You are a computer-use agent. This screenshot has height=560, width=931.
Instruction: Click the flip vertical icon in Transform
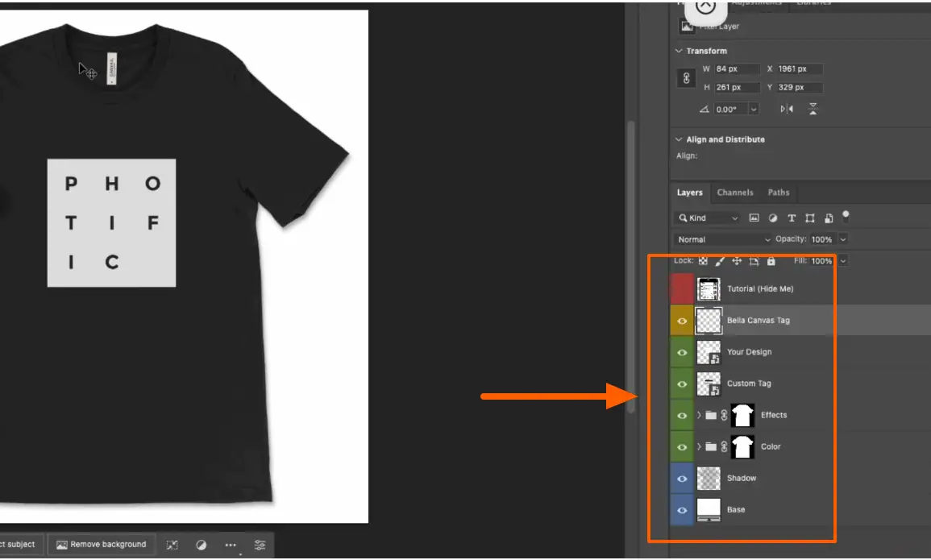[x=813, y=109]
